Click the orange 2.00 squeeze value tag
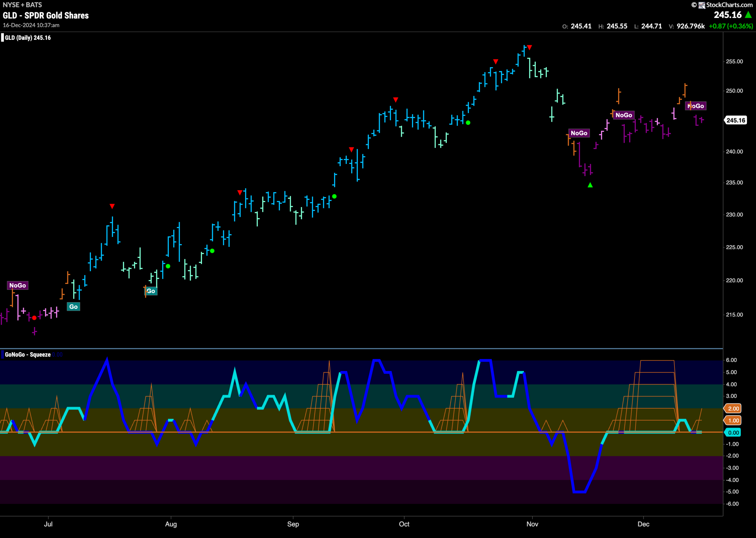Screen dimensions: 756x538 pos(733,409)
